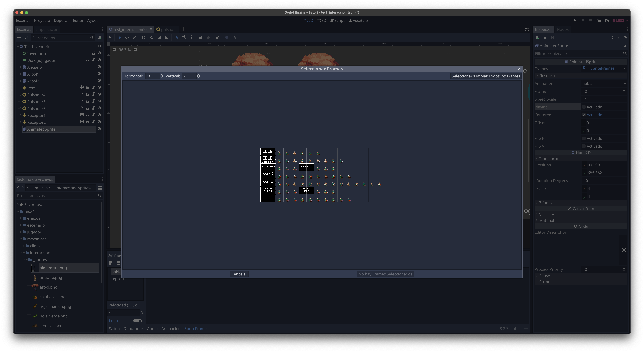The height and width of the screenshot is (352, 644).
Task: Toggle visibility of the Anciano node
Action: pos(99,67)
